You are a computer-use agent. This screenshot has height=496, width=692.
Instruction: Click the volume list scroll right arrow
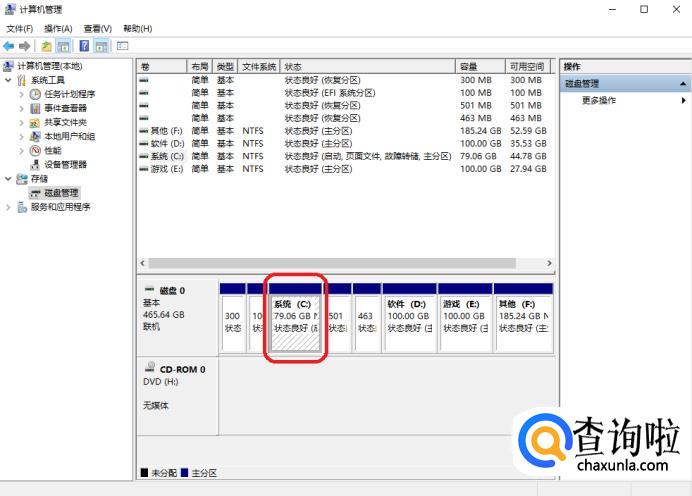[x=549, y=263]
